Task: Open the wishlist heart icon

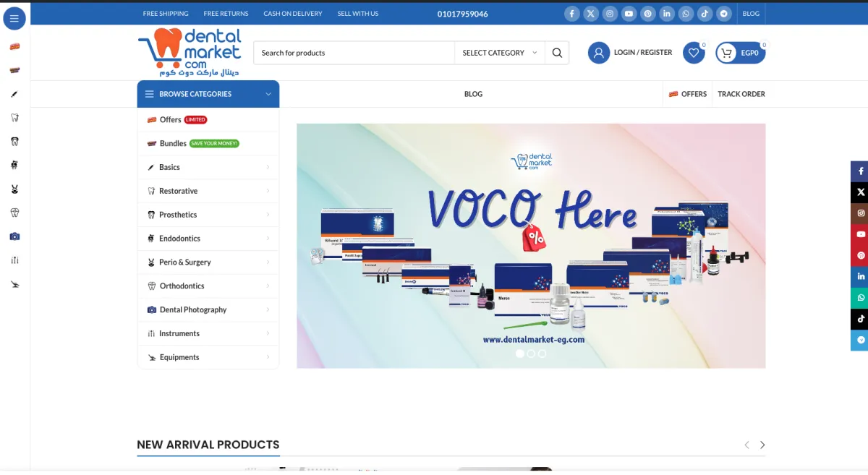Action: (x=694, y=53)
